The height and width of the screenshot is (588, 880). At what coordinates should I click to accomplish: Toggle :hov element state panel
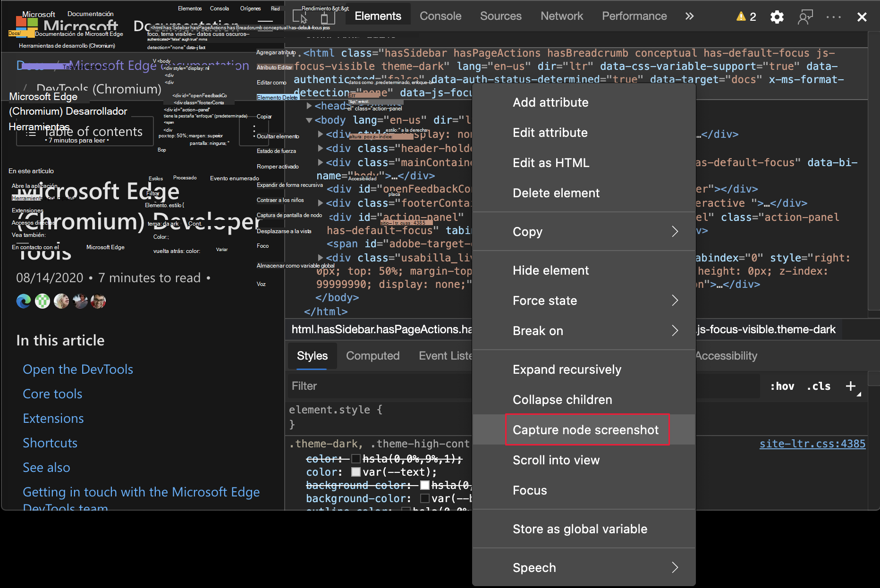(x=782, y=386)
